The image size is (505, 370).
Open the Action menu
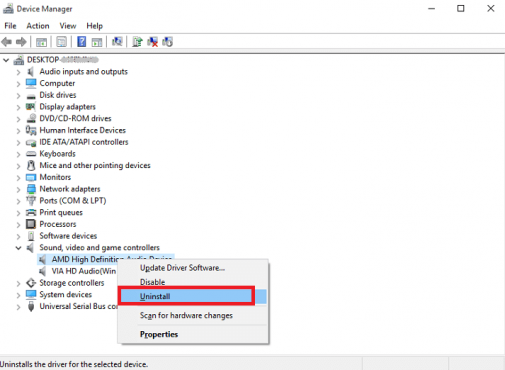tap(38, 26)
